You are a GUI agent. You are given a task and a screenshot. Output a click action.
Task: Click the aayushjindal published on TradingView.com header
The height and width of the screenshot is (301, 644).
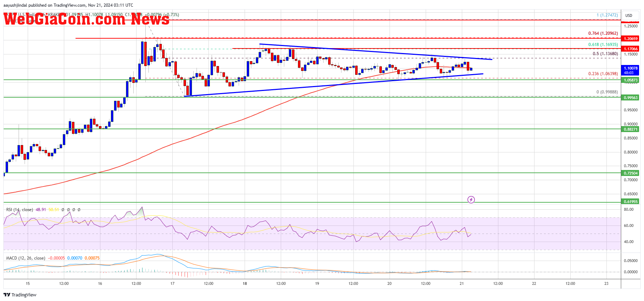68,5
